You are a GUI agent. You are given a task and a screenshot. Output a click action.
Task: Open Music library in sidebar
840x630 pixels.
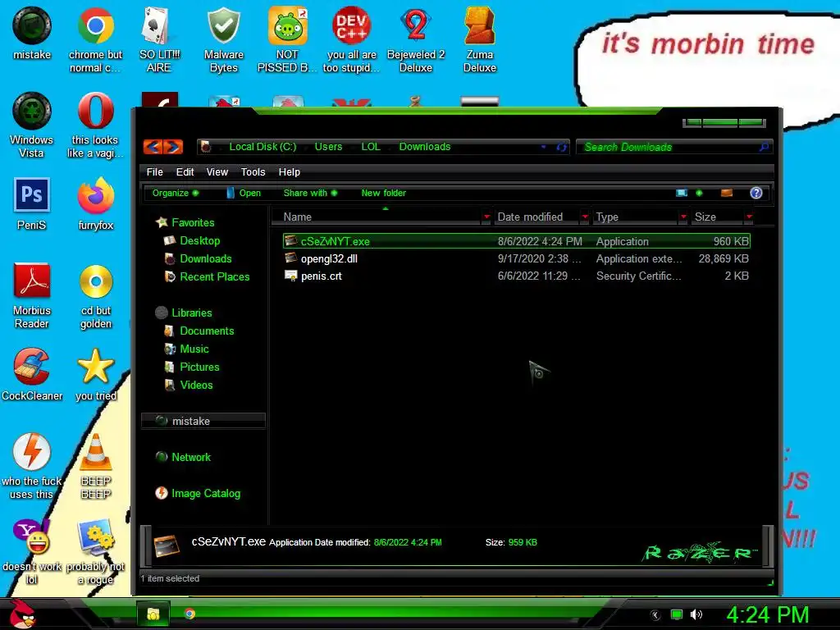(x=194, y=349)
